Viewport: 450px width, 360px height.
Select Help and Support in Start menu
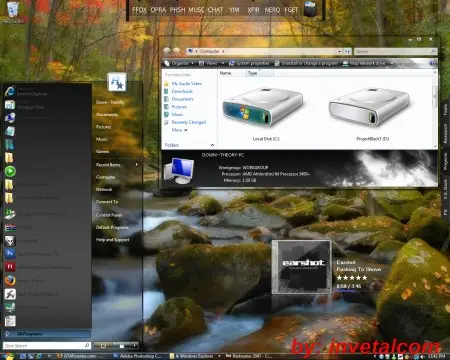(x=112, y=240)
